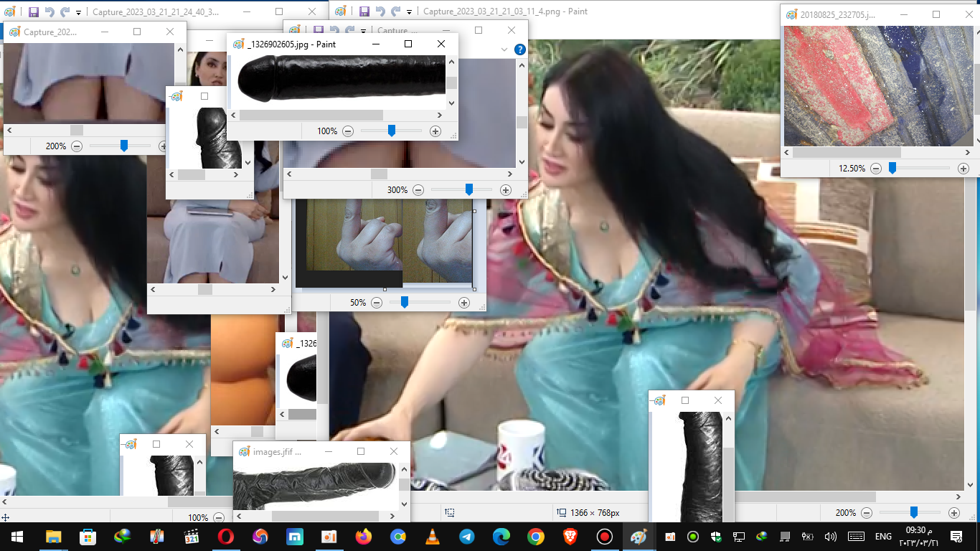Image resolution: width=980 pixels, height=551 pixels.
Task: Switch input language using ENG indicator
Action: (883, 537)
